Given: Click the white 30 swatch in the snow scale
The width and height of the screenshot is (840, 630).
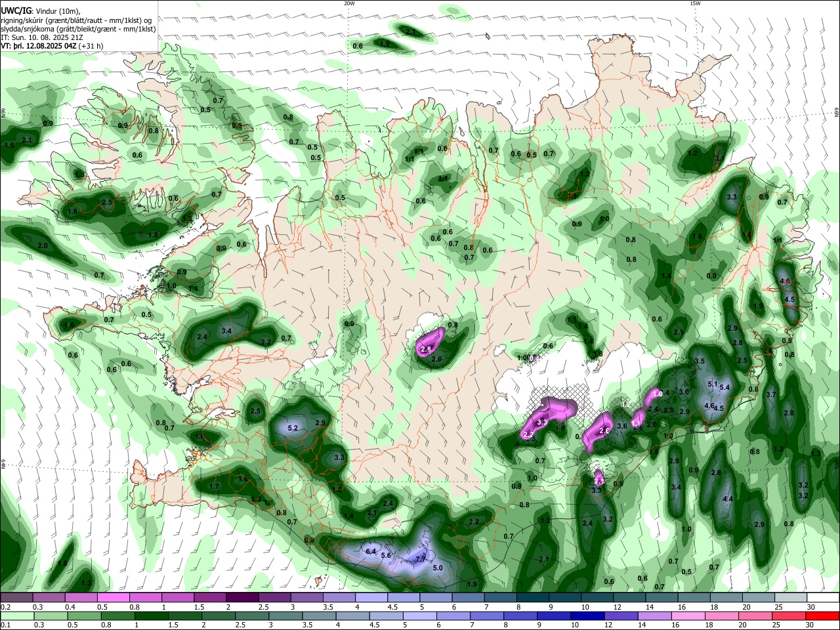Looking at the screenshot, I should pyautogui.click(x=823, y=597).
